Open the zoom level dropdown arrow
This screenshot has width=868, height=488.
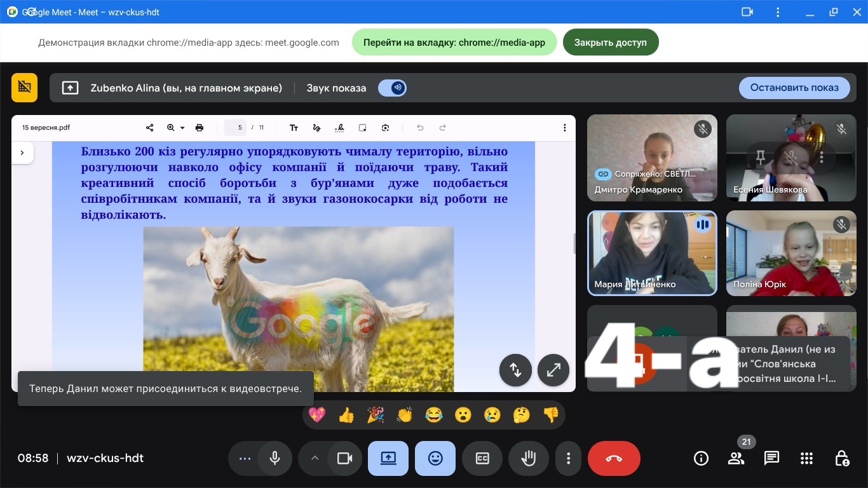pos(182,128)
